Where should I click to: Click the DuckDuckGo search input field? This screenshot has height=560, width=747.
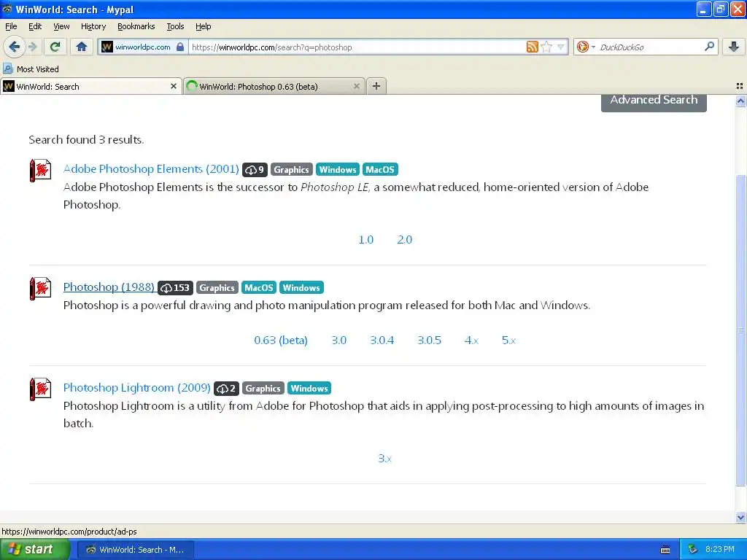649,47
